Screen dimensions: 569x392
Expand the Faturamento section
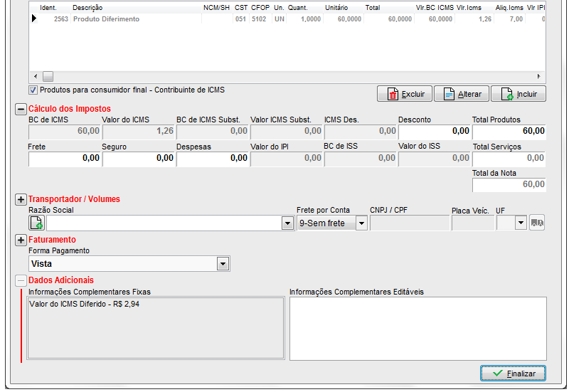[21, 240]
